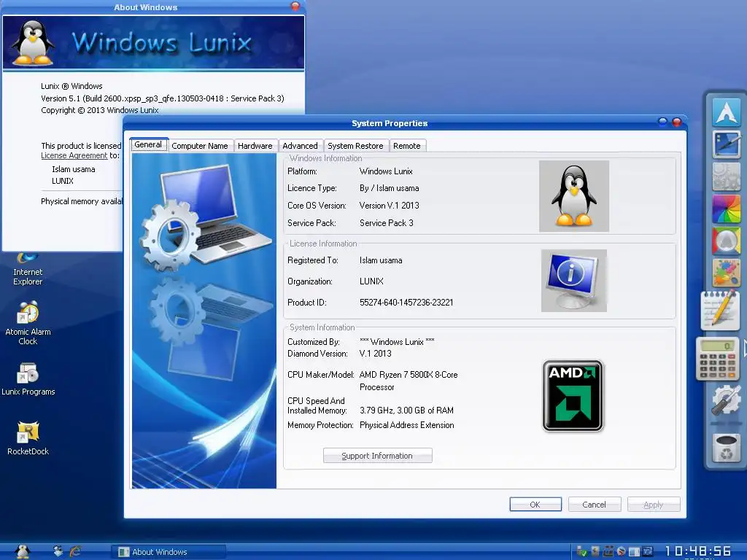Viewport: 747px width, 560px height.
Task: Switch to the Remote tab
Action: [407, 146]
